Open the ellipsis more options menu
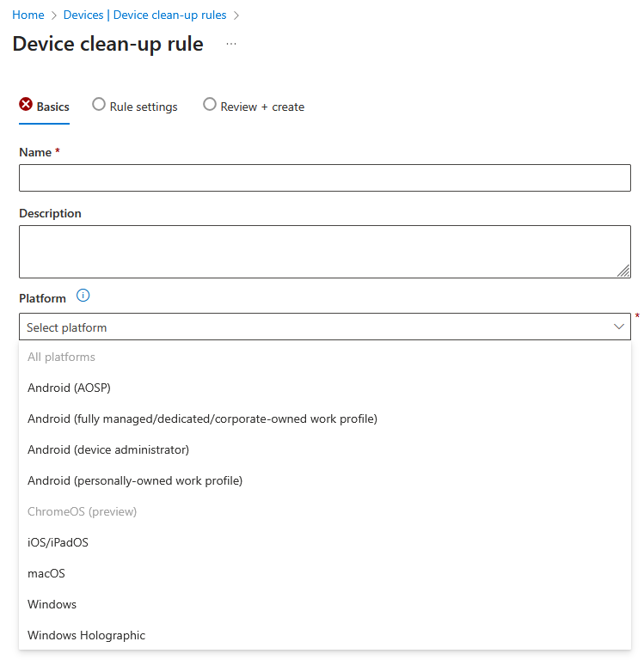The height and width of the screenshot is (666, 644). (x=231, y=44)
